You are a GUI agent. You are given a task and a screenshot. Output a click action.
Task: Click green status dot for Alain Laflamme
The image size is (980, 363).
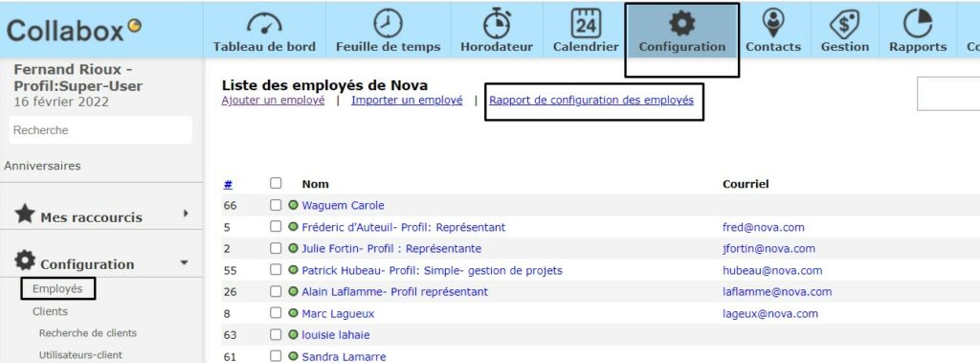[293, 291]
